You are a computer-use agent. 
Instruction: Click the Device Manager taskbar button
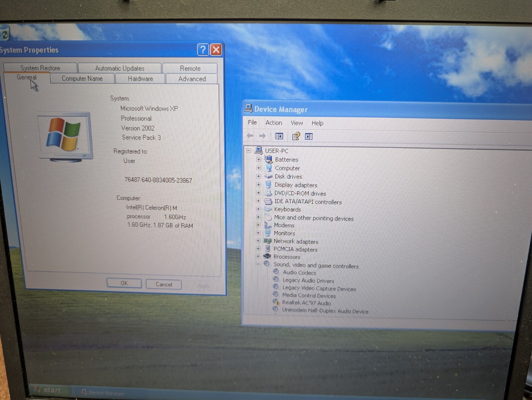[103, 393]
